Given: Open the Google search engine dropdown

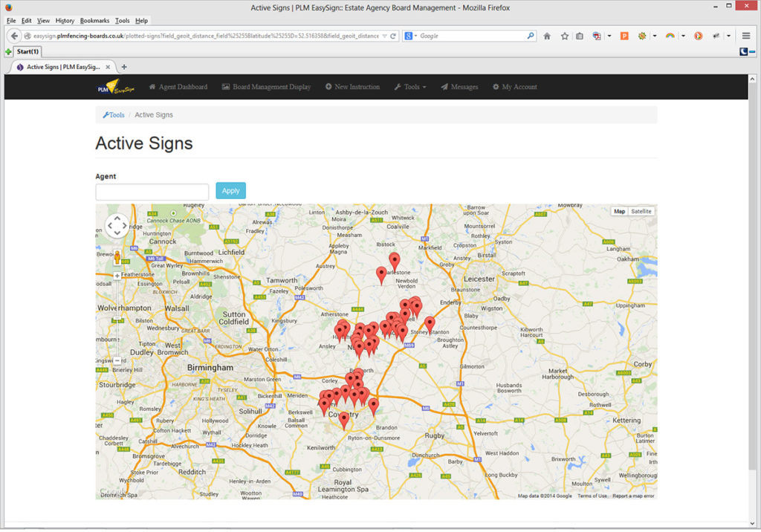Looking at the screenshot, I should pyautogui.click(x=411, y=36).
